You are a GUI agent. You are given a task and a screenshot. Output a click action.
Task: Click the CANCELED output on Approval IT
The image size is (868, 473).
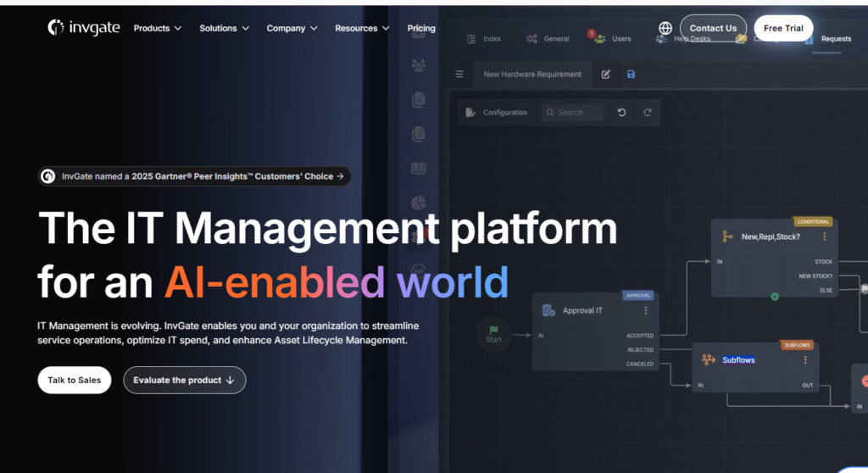[640, 364]
